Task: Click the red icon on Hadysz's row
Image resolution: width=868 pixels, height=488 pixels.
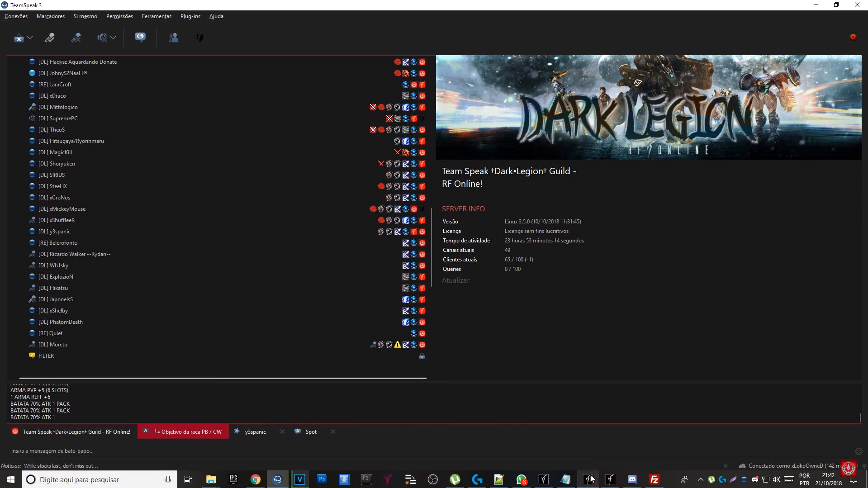Action: click(x=397, y=62)
